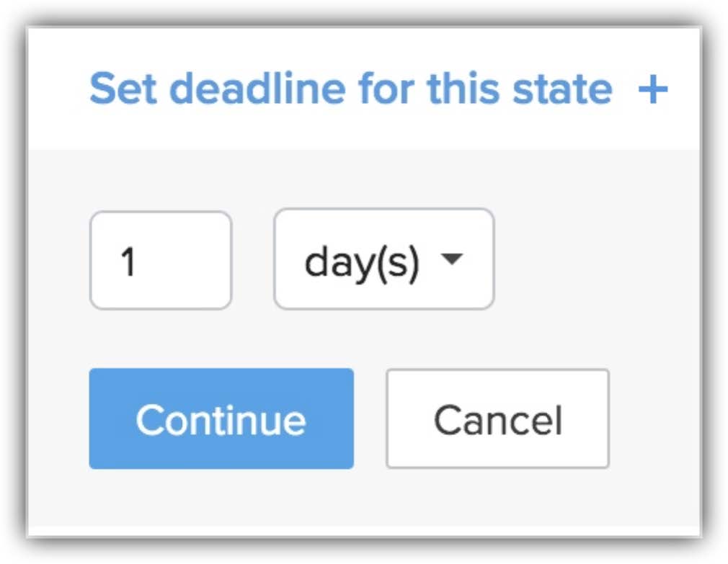Image resolution: width=728 pixels, height=564 pixels.
Task: Place cursor in the deadline duration box
Action: point(160,260)
